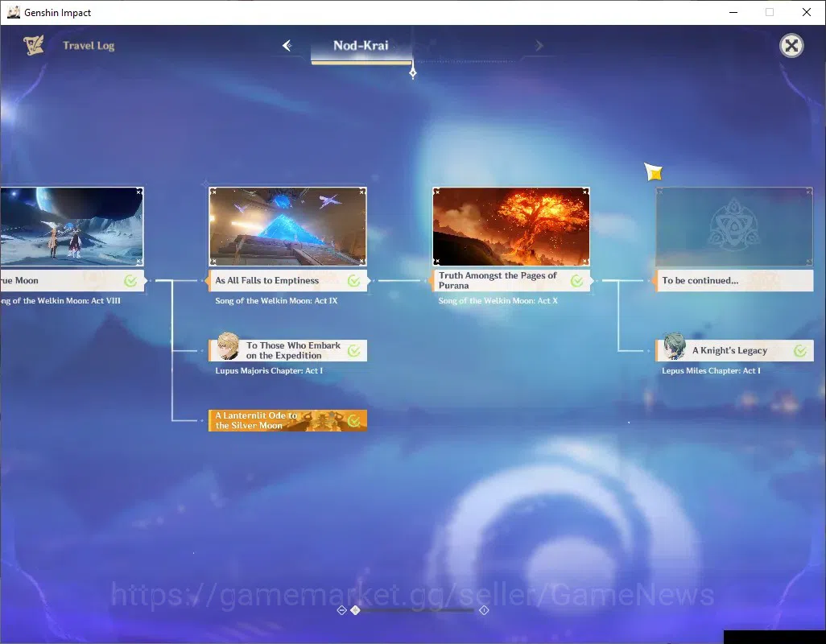Open the moon landscape thumbnail for Act VIII
Image resolution: width=826 pixels, height=644 pixels.
(72, 226)
